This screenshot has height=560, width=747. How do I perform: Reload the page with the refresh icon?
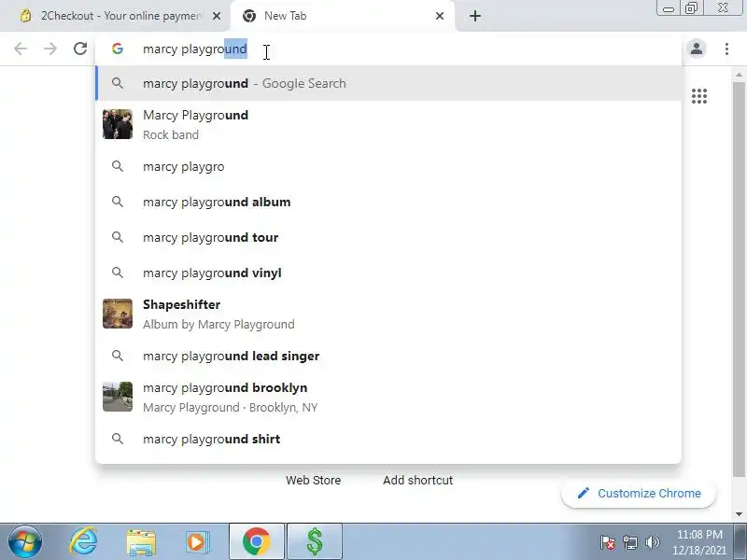pos(80,49)
